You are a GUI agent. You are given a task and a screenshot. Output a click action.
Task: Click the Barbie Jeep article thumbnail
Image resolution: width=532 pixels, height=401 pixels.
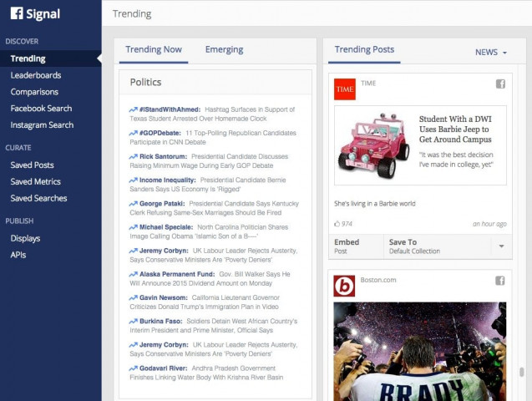coord(373,145)
